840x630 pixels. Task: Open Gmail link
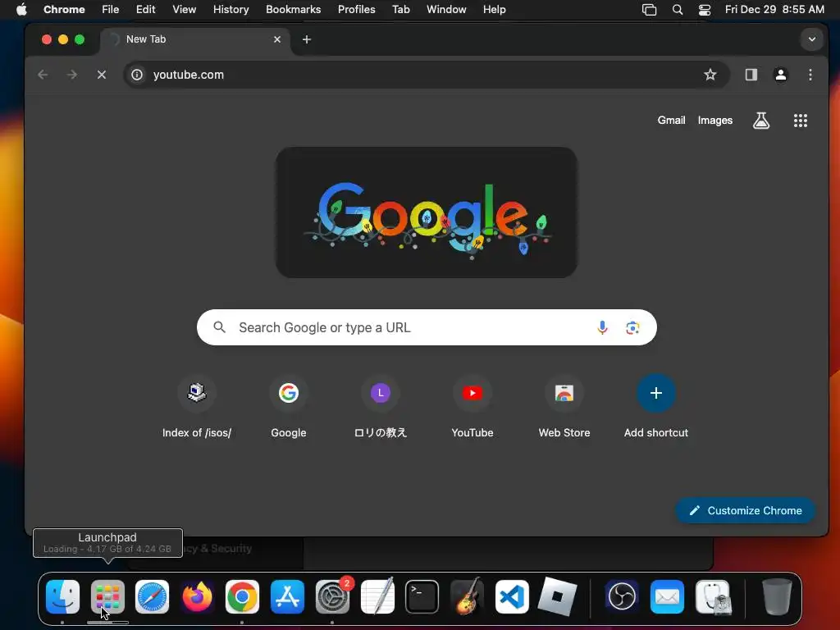click(671, 121)
